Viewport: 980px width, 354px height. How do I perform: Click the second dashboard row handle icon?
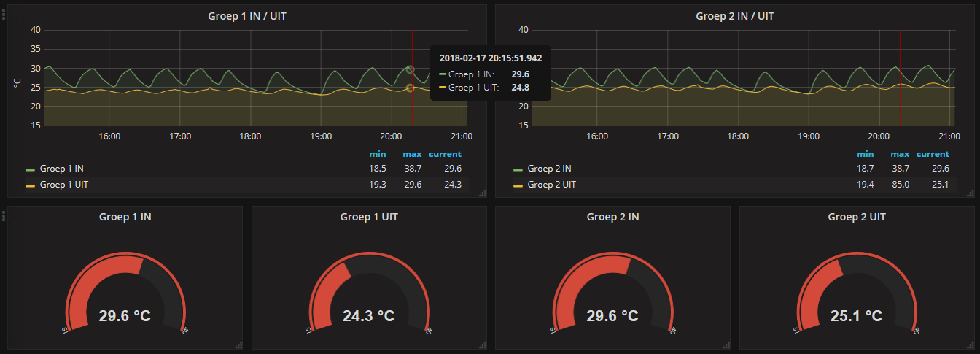tap(3, 215)
